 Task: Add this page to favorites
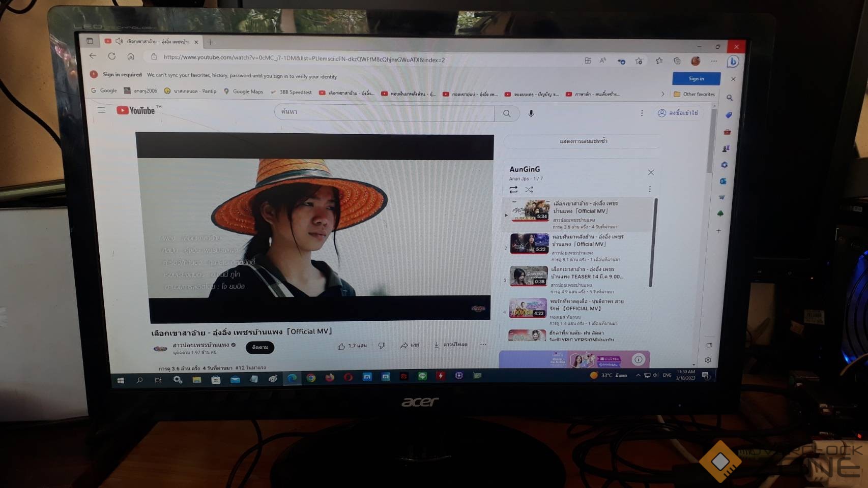point(639,61)
